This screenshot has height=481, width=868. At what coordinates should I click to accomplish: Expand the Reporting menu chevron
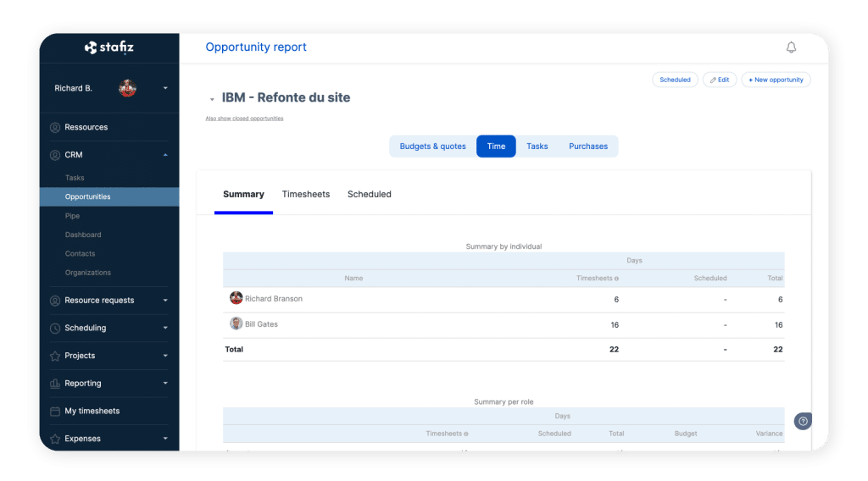[x=165, y=383]
